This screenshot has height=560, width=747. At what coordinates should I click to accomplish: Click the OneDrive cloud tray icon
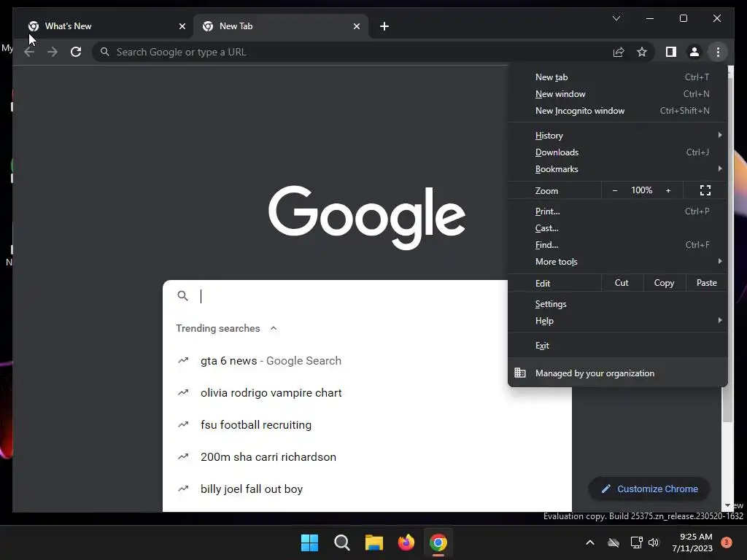click(x=614, y=542)
